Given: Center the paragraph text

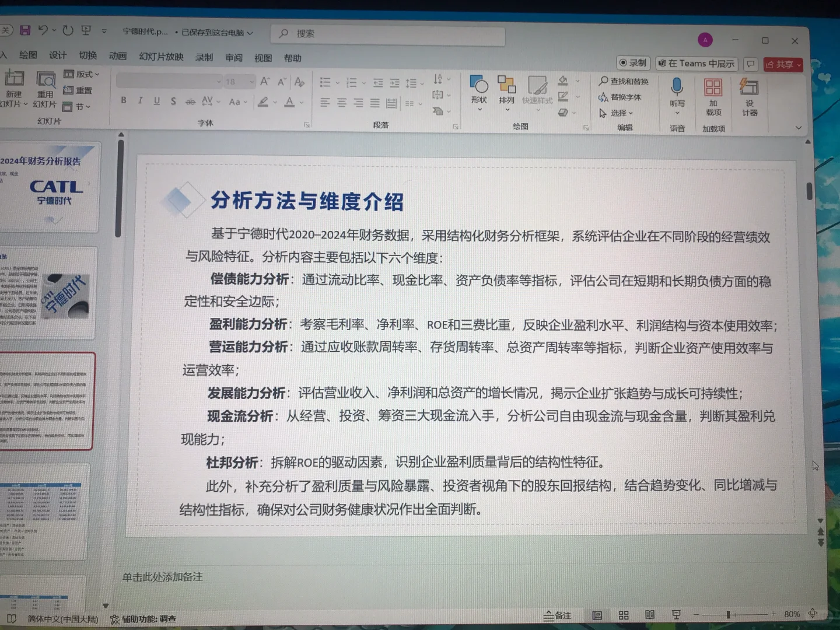Looking at the screenshot, I should (342, 103).
